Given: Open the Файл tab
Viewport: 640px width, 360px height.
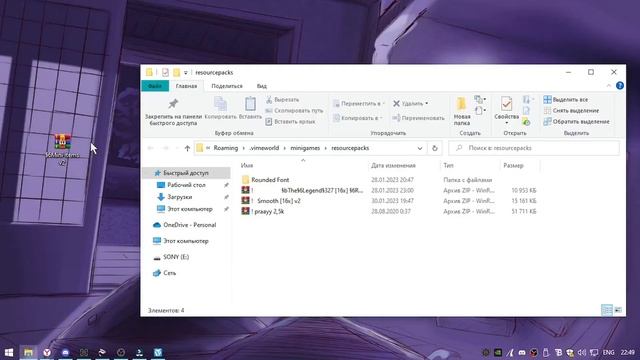Looking at the screenshot, I should click(155, 86).
